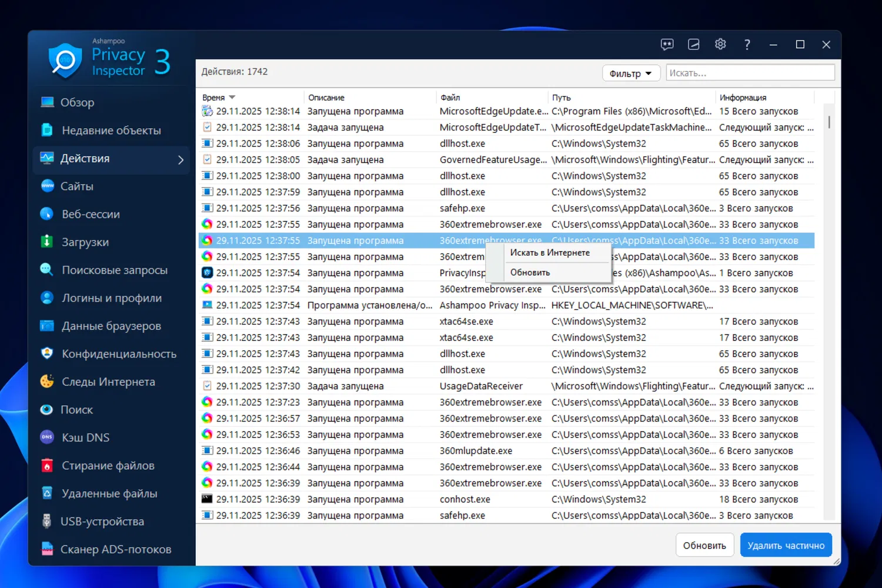Click the 29.11.2025 12:36:46 timestamp
The width and height of the screenshot is (882, 588).
(258, 451)
